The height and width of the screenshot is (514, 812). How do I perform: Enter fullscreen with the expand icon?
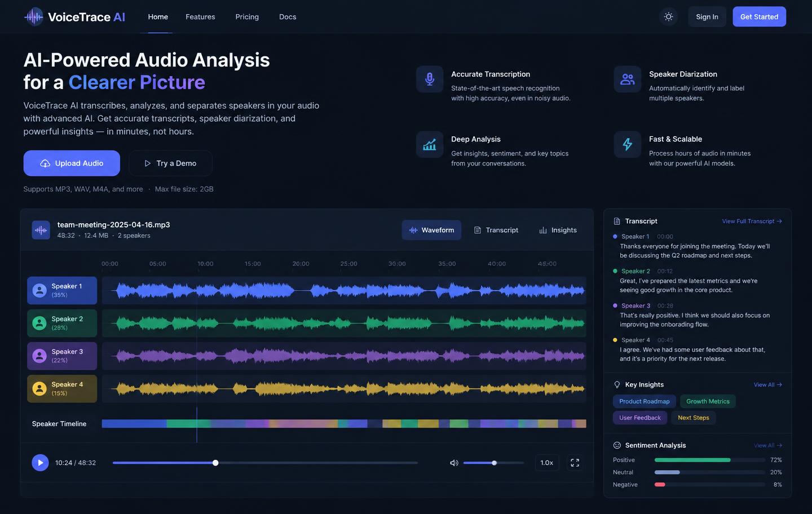pyautogui.click(x=575, y=463)
